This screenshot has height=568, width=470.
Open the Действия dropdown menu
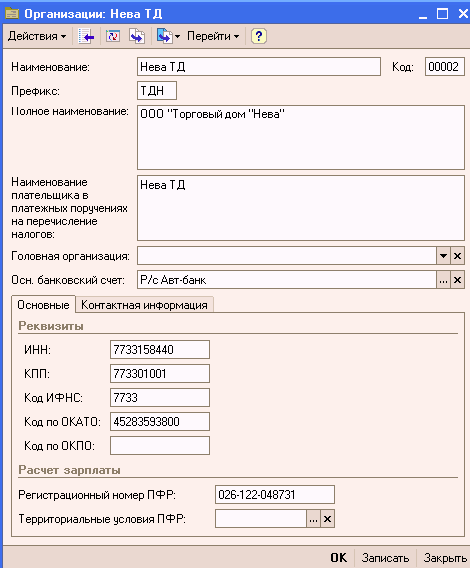point(37,36)
